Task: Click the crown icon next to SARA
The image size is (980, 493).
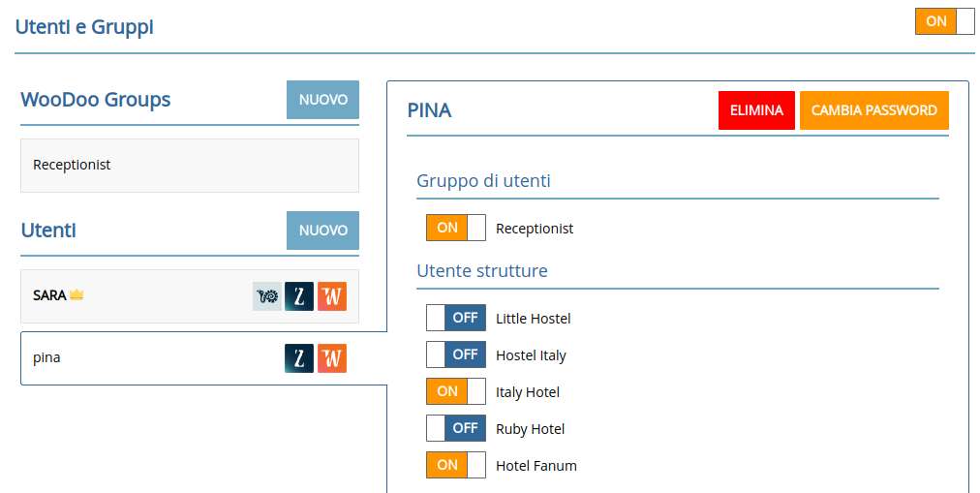Action: (x=77, y=294)
